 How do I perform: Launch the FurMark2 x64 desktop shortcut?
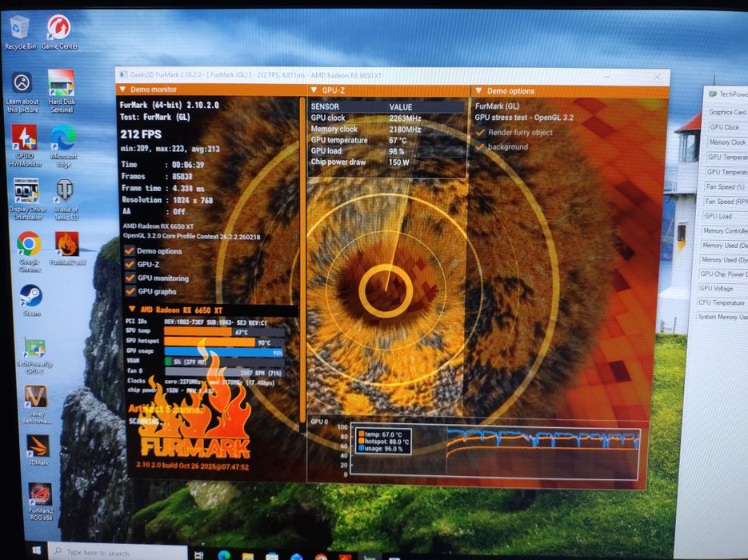[67, 249]
